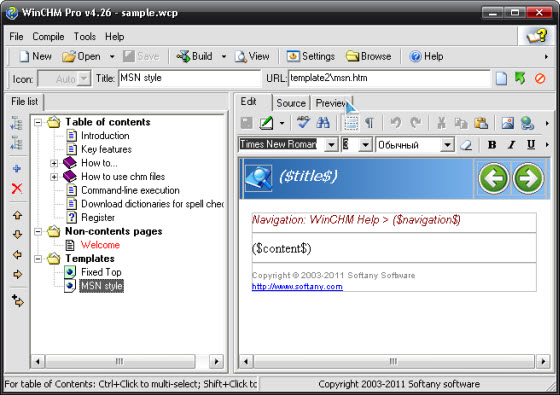Click the URL input field
Image resolution: width=560 pixels, height=395 pixels.
389,78
